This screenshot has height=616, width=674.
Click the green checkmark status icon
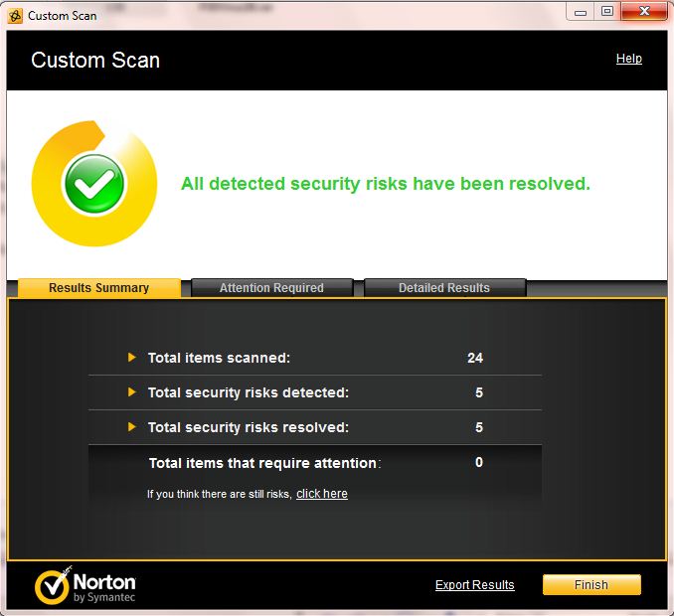point(94,184)
